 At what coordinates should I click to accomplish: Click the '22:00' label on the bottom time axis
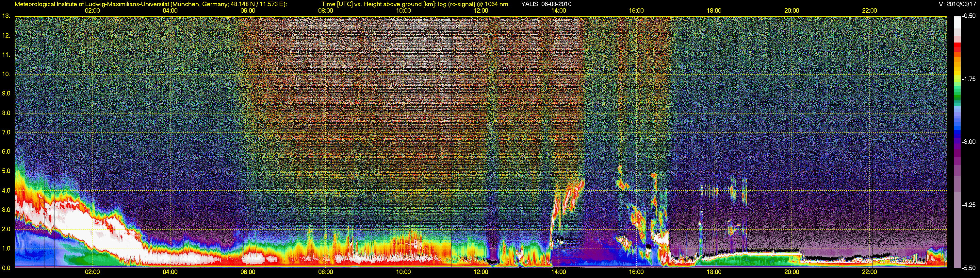(869, 272)
